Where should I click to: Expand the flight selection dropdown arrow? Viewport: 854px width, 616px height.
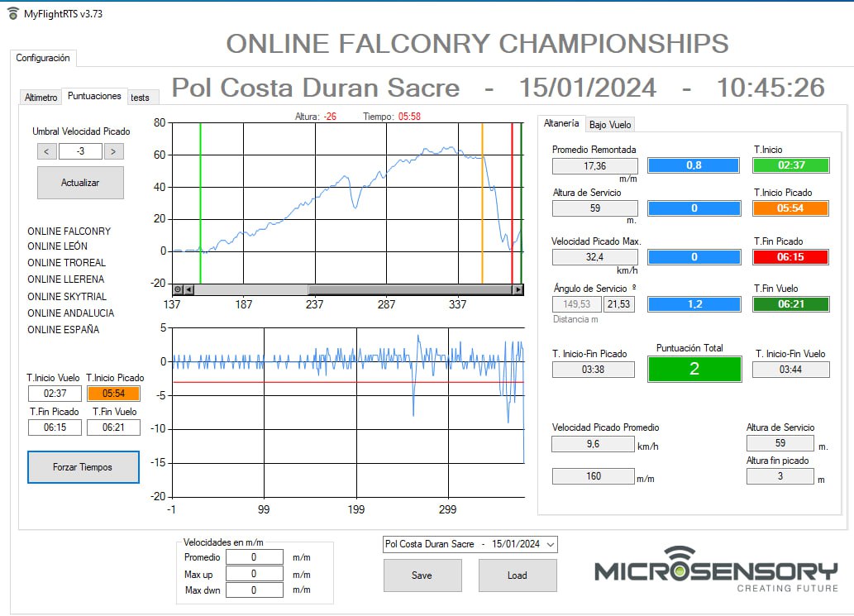point(551,544)
